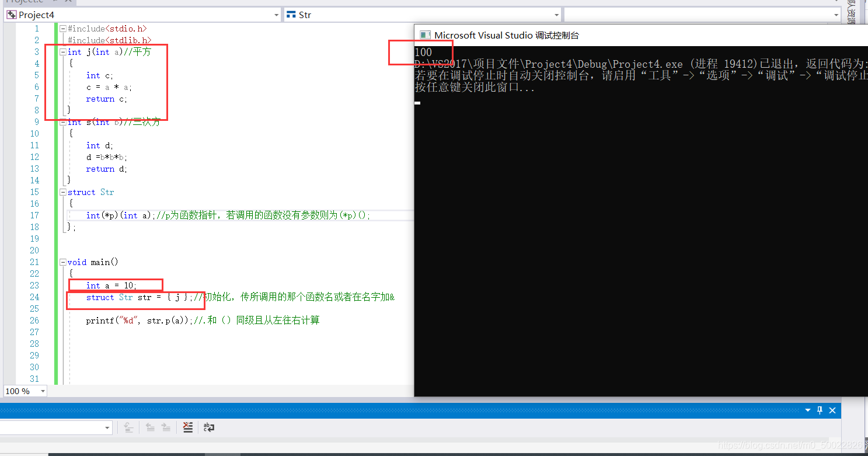Click the #include<stdlib.h> line
Screen dimensions: 868x456
[110, 40]
